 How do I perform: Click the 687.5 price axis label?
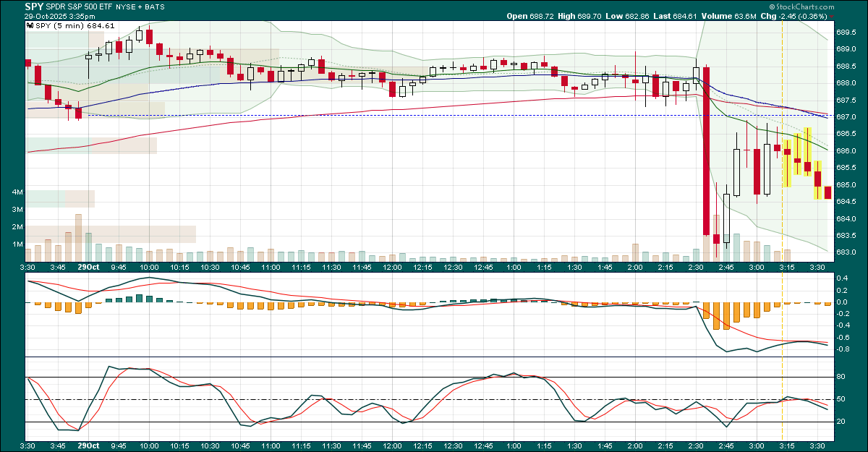(x=846, y=100)
